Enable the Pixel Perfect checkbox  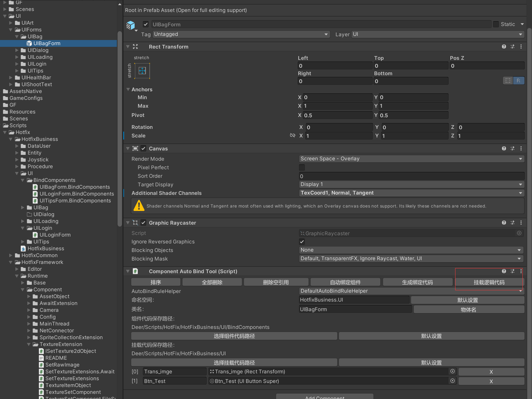[x=302, y=168]
